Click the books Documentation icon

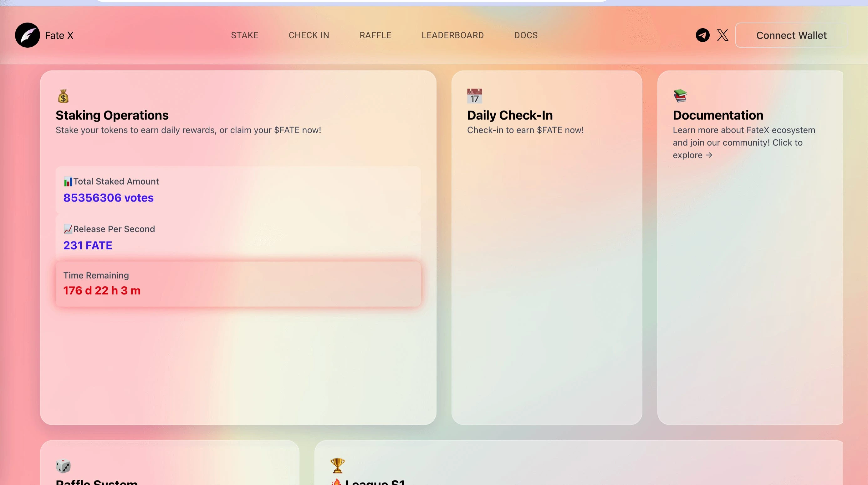coord(680,96)
